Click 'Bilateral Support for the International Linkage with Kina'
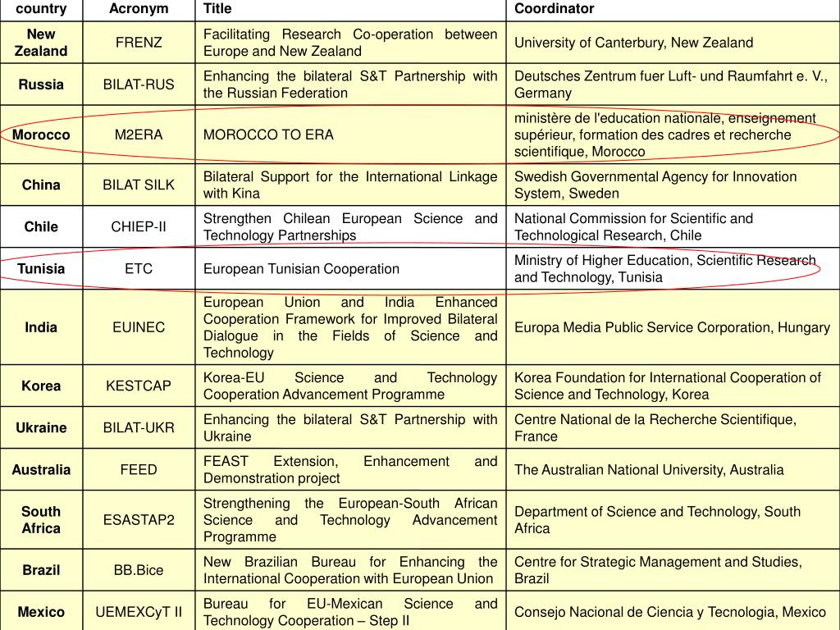The image size is (840, 630). [350, 185]
